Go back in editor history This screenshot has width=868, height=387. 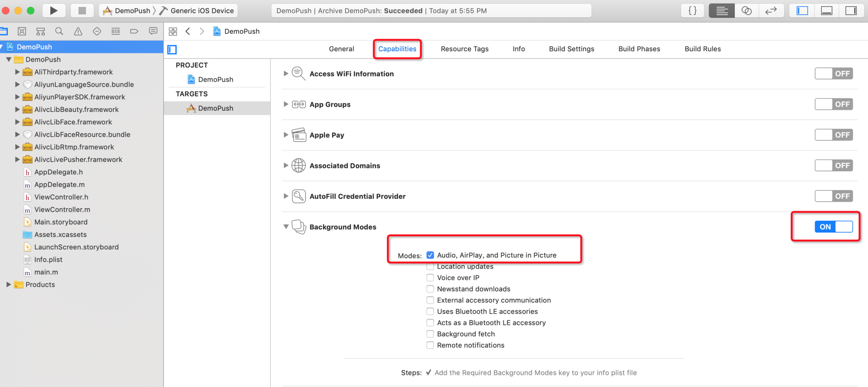pos(188,31)
